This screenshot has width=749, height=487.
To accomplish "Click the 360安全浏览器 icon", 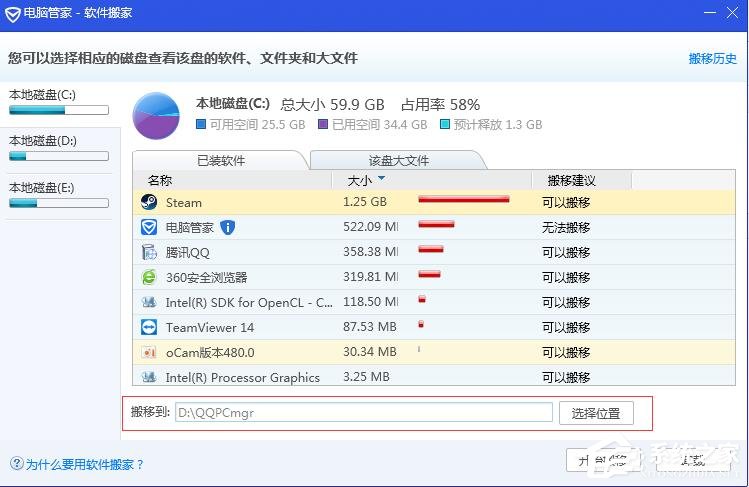I will tap(149, 277).
